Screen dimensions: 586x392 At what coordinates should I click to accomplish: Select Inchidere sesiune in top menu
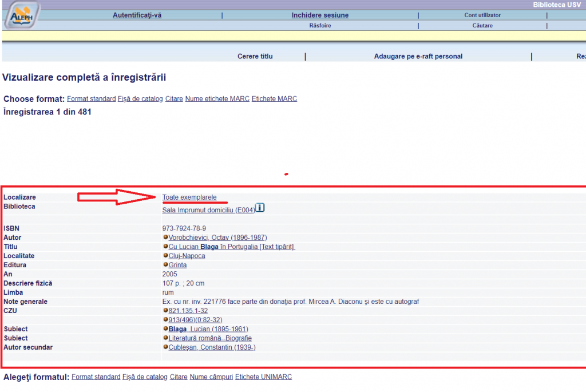tap(320, 15)
